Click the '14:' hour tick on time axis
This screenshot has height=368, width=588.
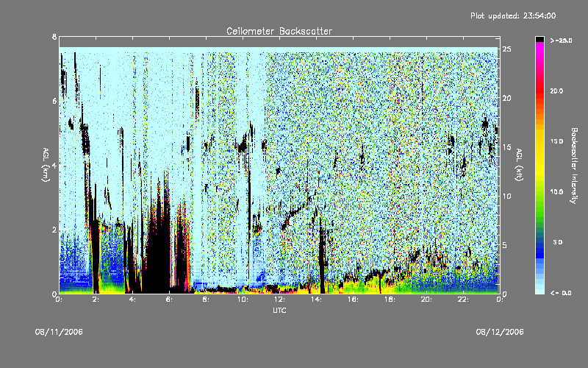(316, 300)
